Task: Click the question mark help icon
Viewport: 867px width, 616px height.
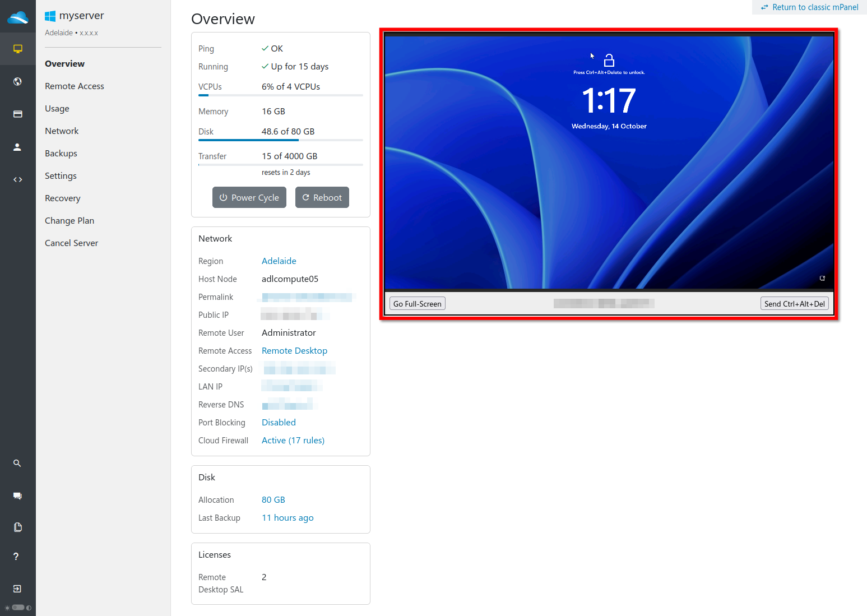Action: click(16, 556)
